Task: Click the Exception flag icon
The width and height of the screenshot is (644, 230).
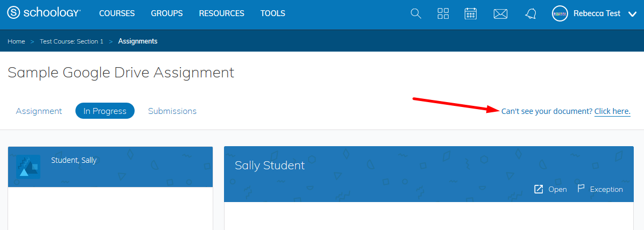Action: click(581, 189)
